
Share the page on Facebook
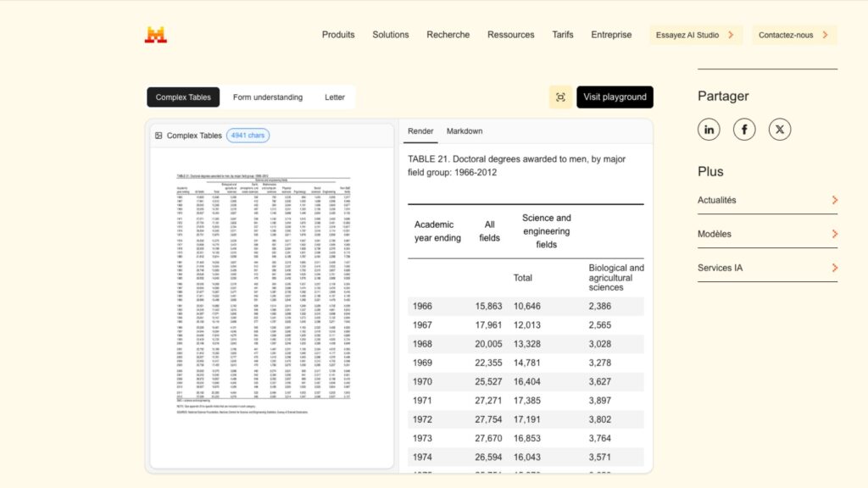tap(744, 129)
